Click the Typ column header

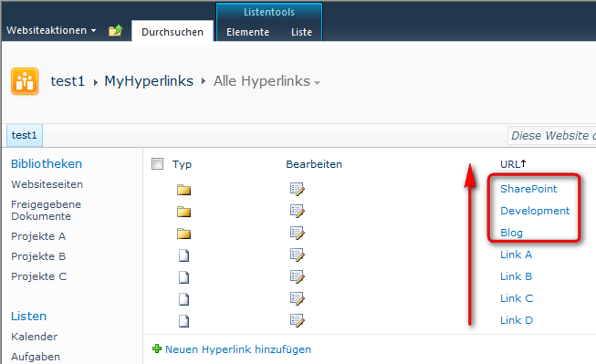coord(182,164)
